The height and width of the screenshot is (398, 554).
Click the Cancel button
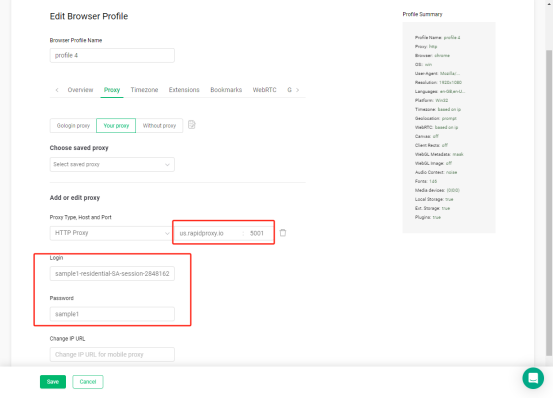(88, 382)
